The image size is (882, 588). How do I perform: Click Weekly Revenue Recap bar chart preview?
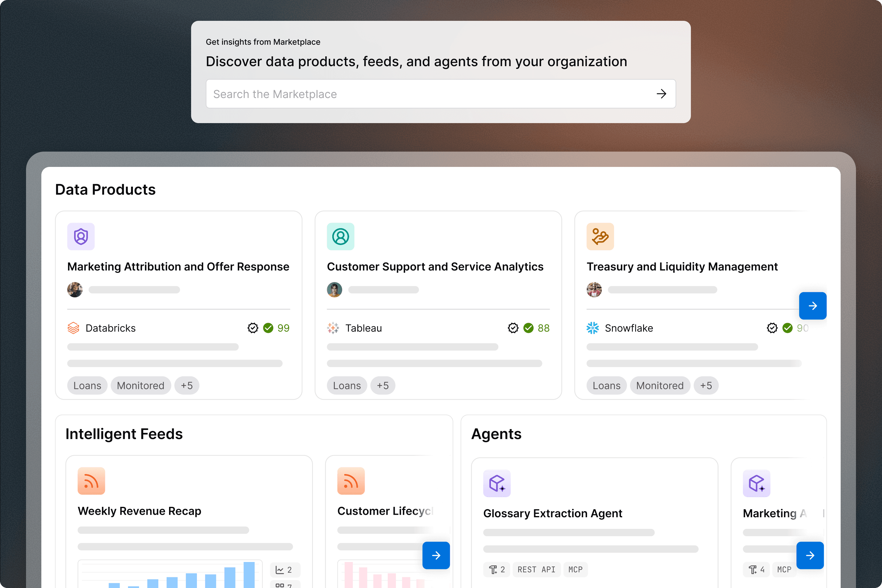click(x=170, y=574)
